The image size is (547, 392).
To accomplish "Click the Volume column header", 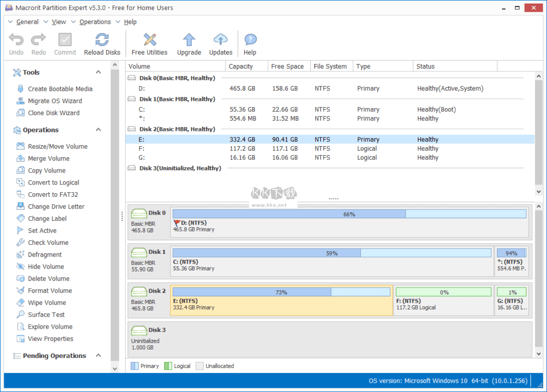I will [175, 66].
